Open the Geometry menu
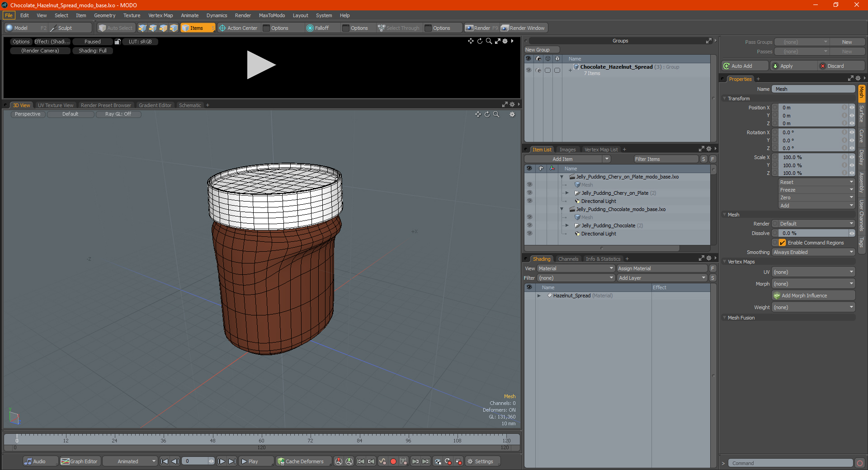The width and height of the screenshot is (868, 470). click(104, 15)
